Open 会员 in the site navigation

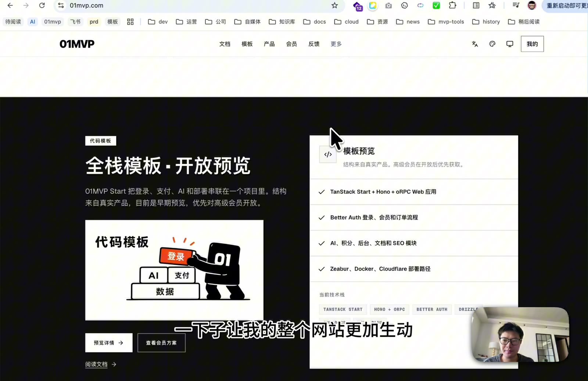pyautogui.click(x=291, y=44)
